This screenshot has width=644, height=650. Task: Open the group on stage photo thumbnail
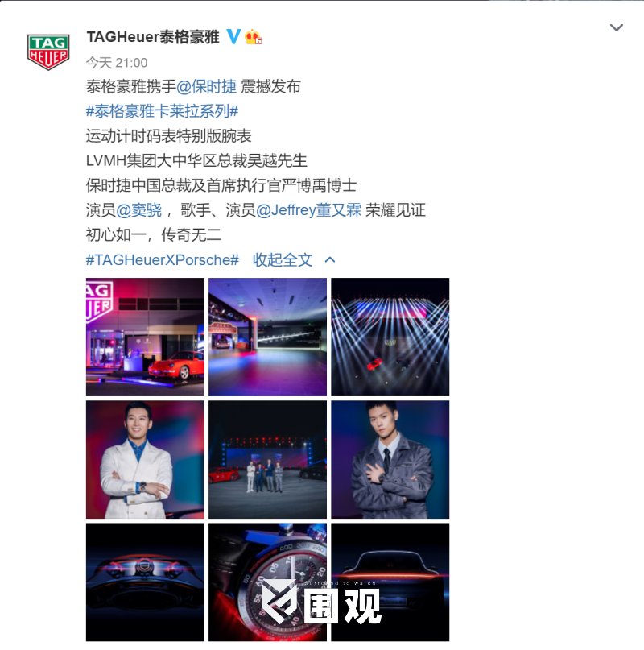268,459
